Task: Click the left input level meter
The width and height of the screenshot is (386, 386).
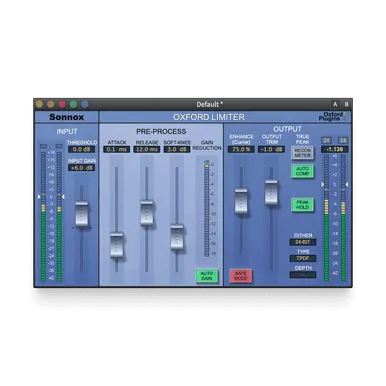Action: [x=43, y=216]
